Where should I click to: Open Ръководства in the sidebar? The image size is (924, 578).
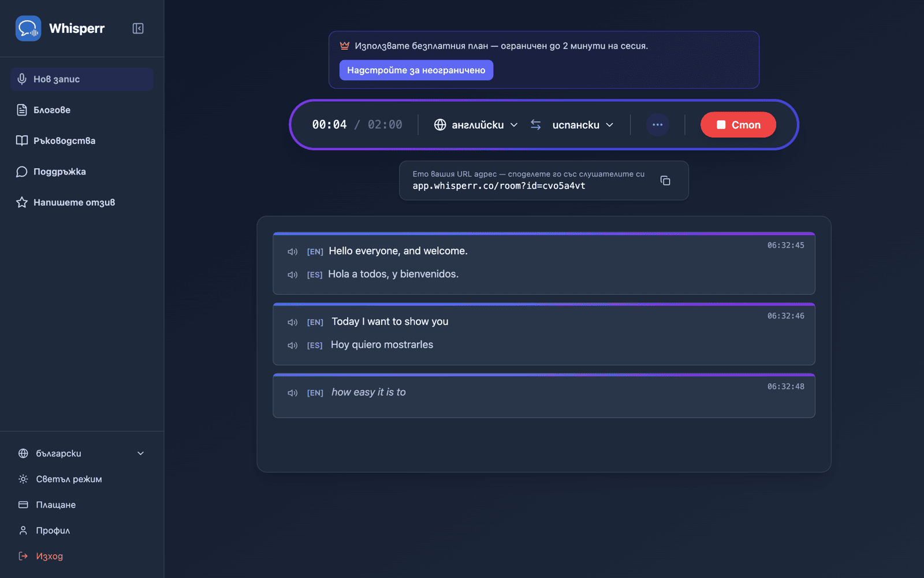(81, 140)
